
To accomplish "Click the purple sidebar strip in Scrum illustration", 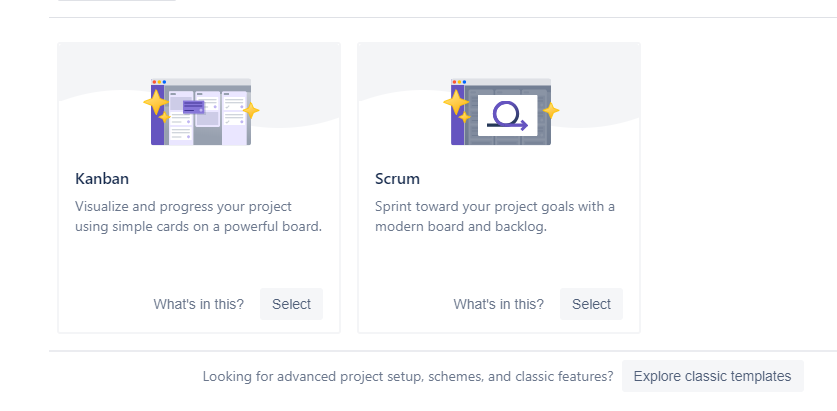I will point(457,115).
